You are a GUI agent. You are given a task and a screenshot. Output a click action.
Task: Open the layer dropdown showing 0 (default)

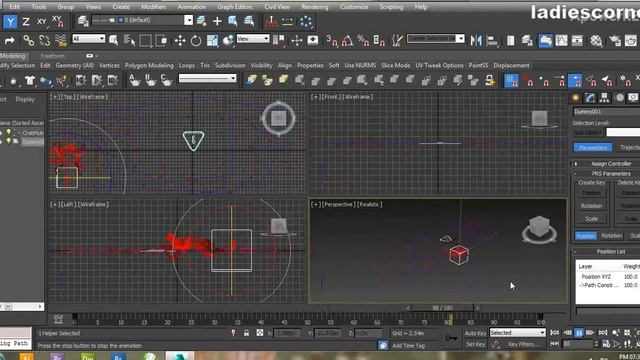(143, 20)
